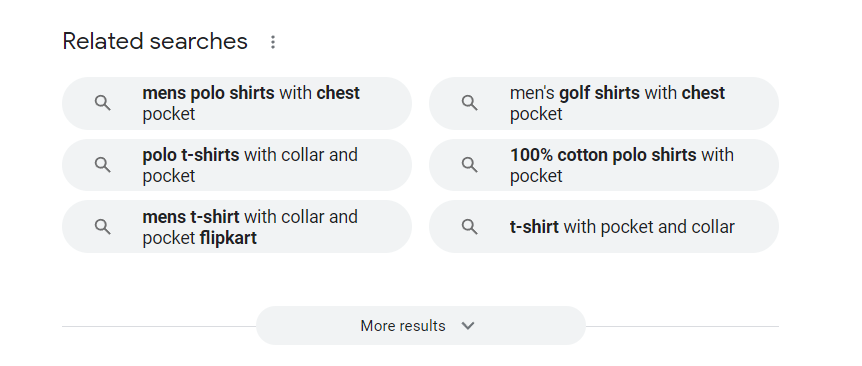Open t-shirt with pocket and collar suggestion

(x=604, y=226)
